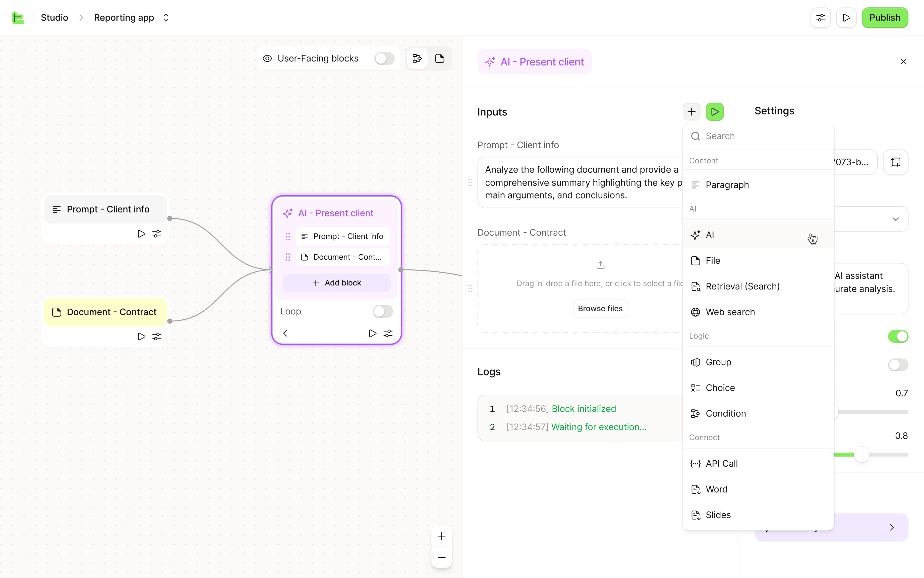Viewport: 924px width, 578px height.
Task: Choose Slides from block menu
Action: click(758, 515)
